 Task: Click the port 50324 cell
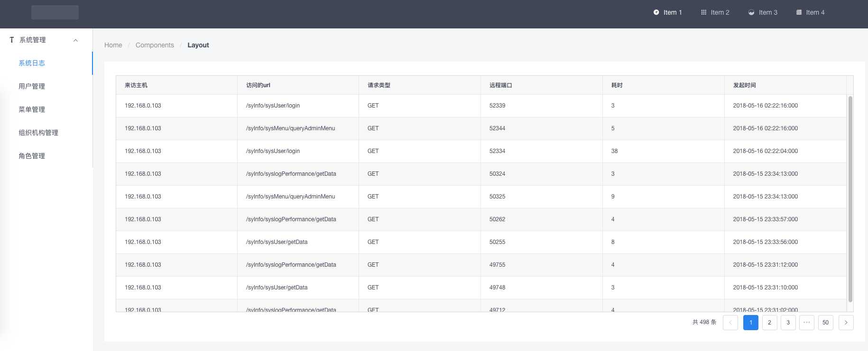(x=542, y=174)
